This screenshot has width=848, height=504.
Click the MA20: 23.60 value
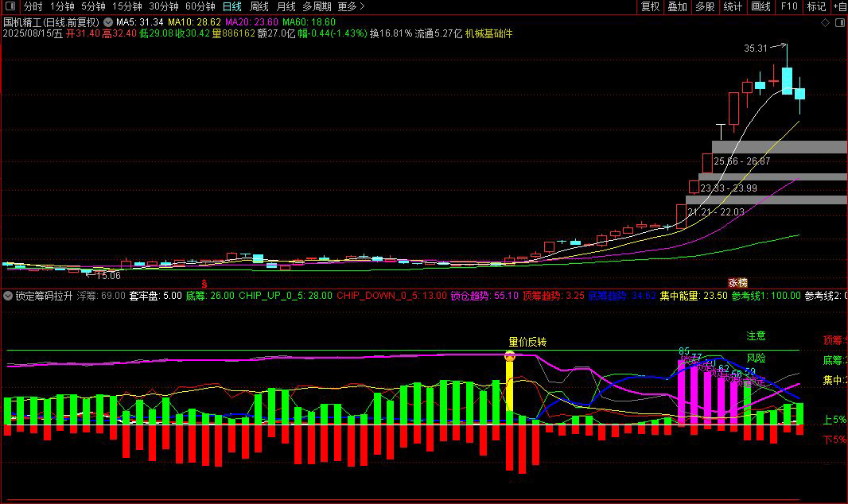click(x=251, y=22)
